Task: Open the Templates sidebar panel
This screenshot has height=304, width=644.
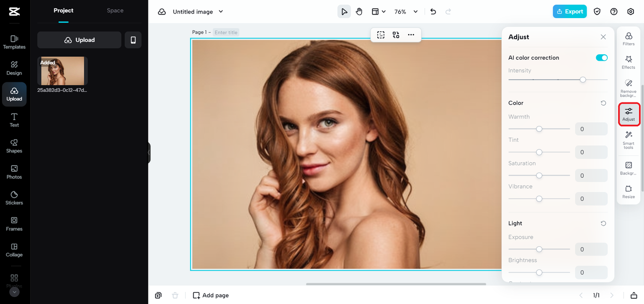Action: pyautogui.click(x=14, y=42)
